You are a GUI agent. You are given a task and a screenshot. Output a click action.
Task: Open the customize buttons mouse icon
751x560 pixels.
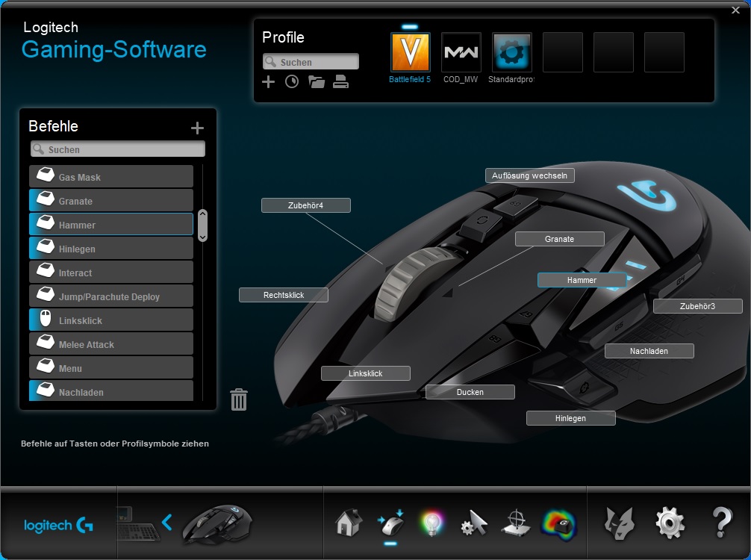click(x=391, y=523)
